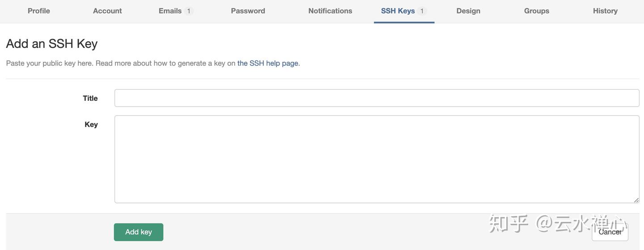The height and width of the screenshot is (250, 644).
Task: Switch to the Design tab
Action: click(x=468, y=11)
